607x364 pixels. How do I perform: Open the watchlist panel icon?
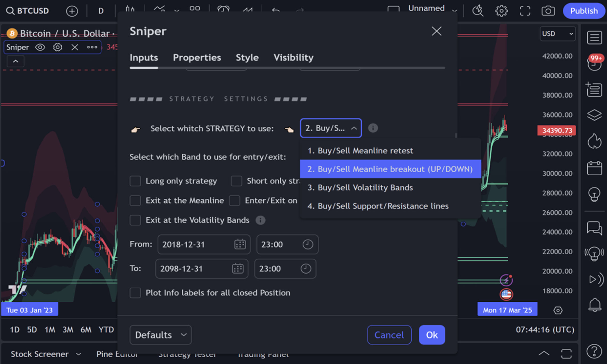click(594, 38)
